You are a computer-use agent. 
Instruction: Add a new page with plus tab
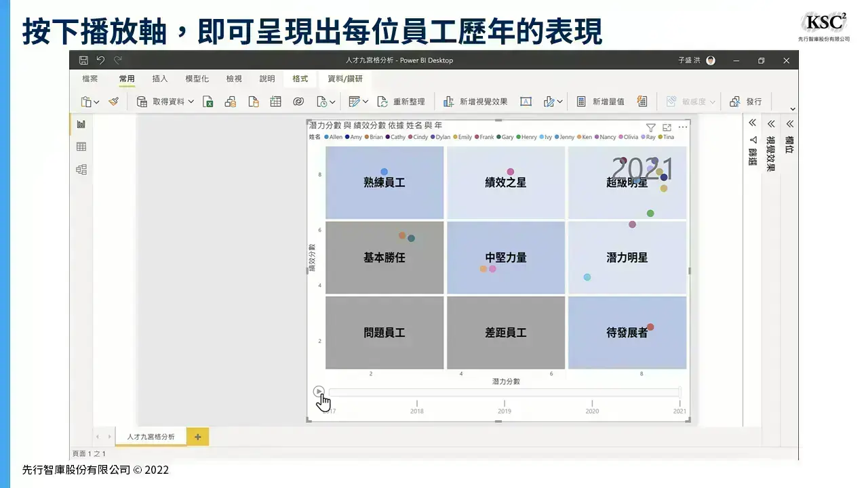(197, 437)
